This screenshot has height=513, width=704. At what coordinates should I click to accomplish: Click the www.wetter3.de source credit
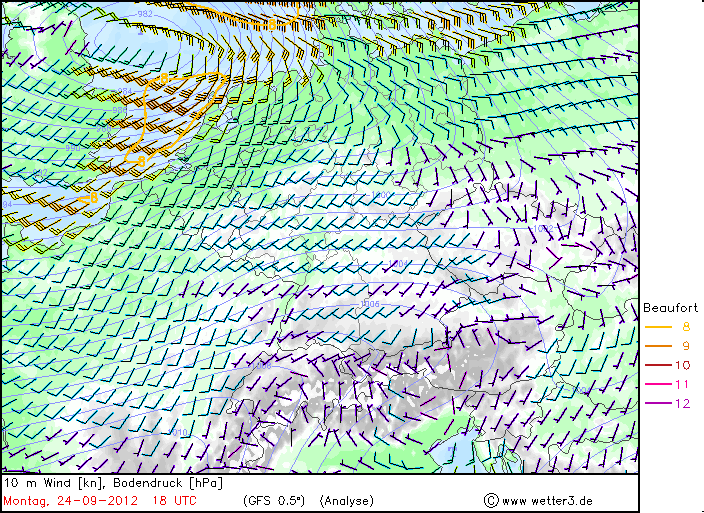click(538, 501)
